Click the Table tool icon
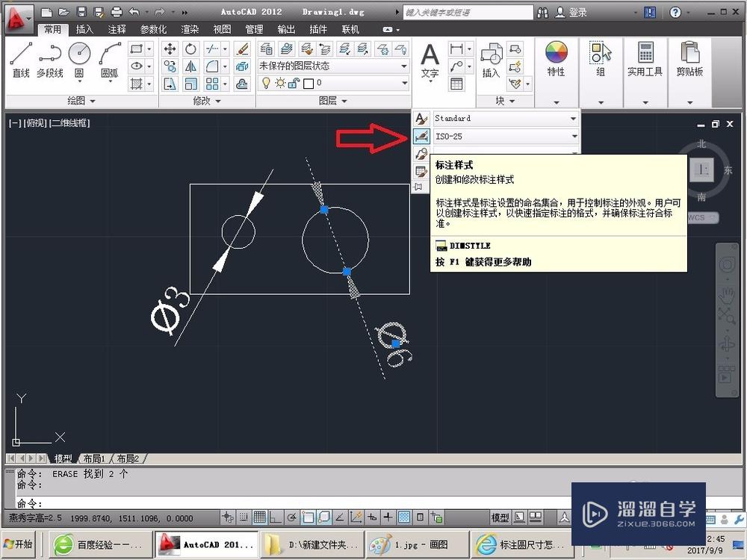 pyautogui.click(x=456, y=84)
